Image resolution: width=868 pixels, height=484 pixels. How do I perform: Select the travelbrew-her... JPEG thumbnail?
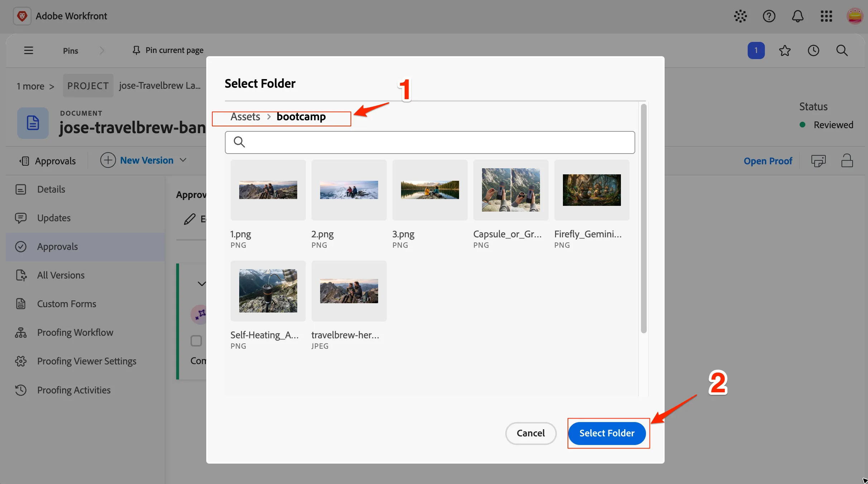pos(349,291)
